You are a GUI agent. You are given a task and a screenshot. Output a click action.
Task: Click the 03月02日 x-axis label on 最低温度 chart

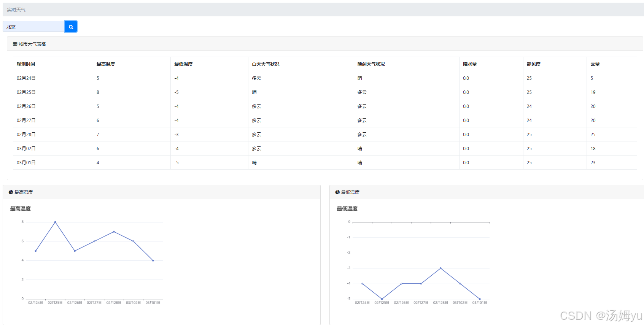tap(460, 303)
